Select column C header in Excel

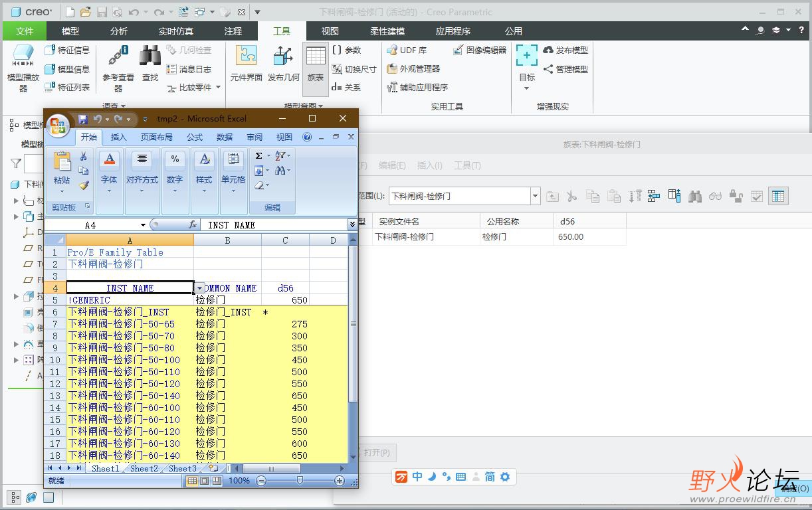286,240
